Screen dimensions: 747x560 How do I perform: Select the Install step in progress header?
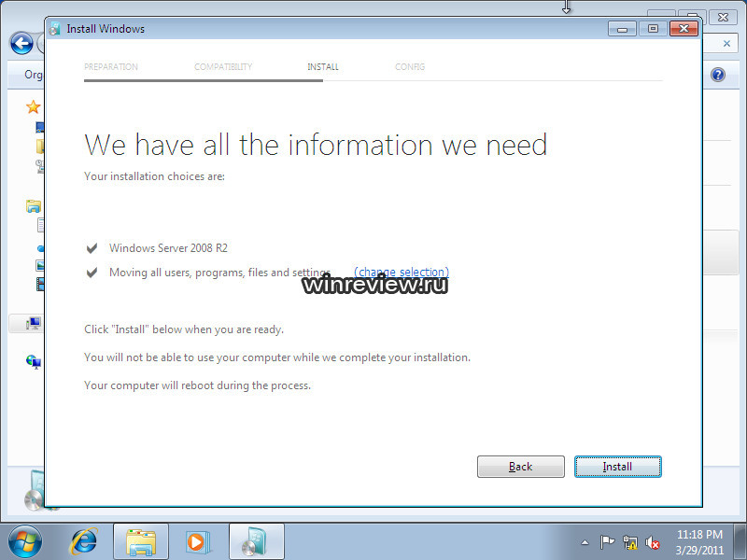(x=322, y=67)
